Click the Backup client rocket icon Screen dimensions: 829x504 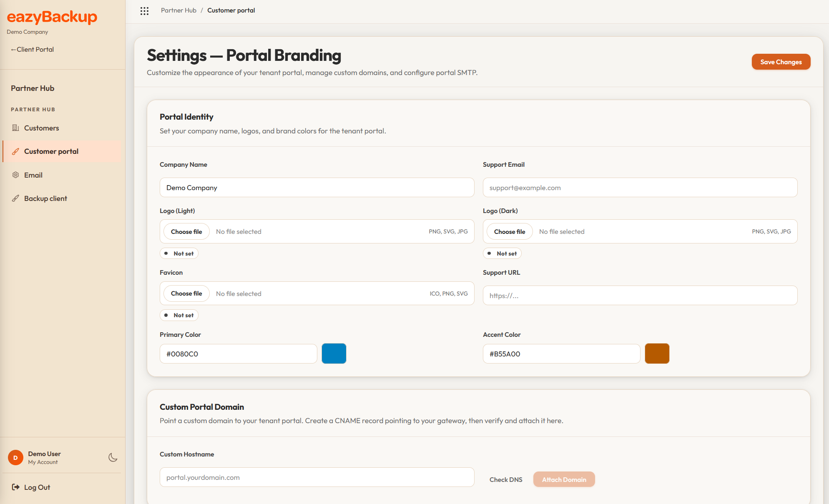(x=15, y=198)
